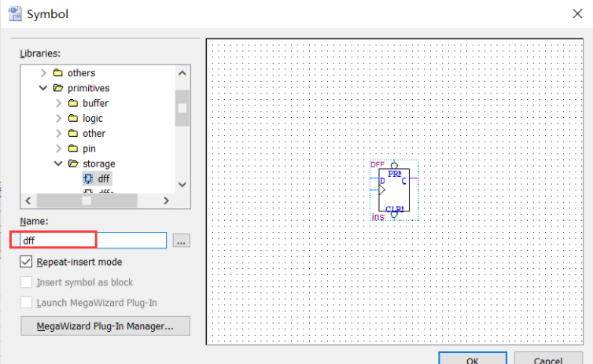Expand the logic folder
Screen dimensions: 593x364
59,118
